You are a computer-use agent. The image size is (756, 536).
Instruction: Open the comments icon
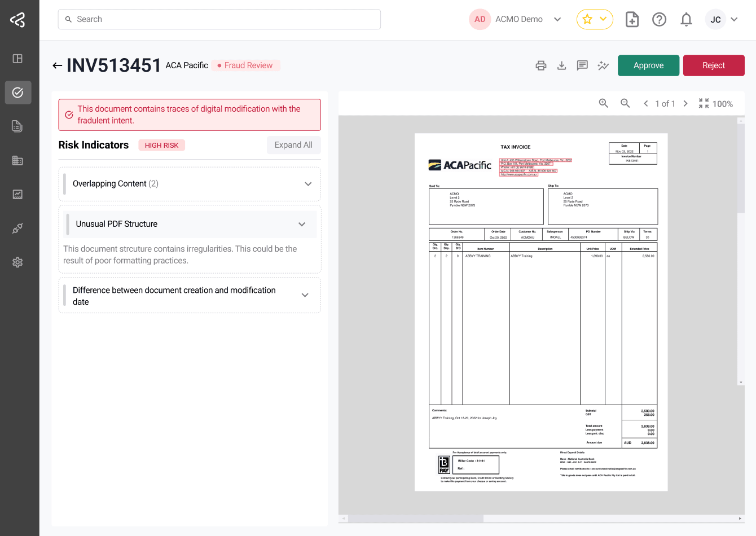pyautogui.click(x=582, y=65)
